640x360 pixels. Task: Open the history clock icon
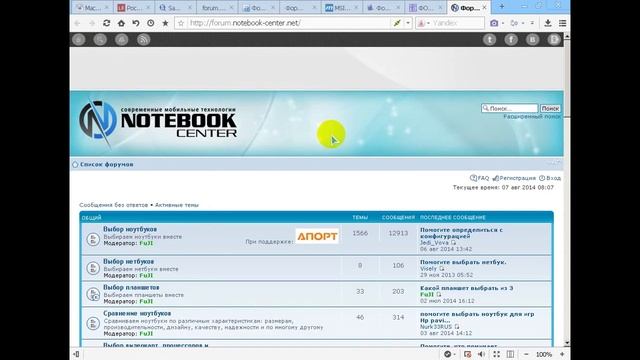151,23
